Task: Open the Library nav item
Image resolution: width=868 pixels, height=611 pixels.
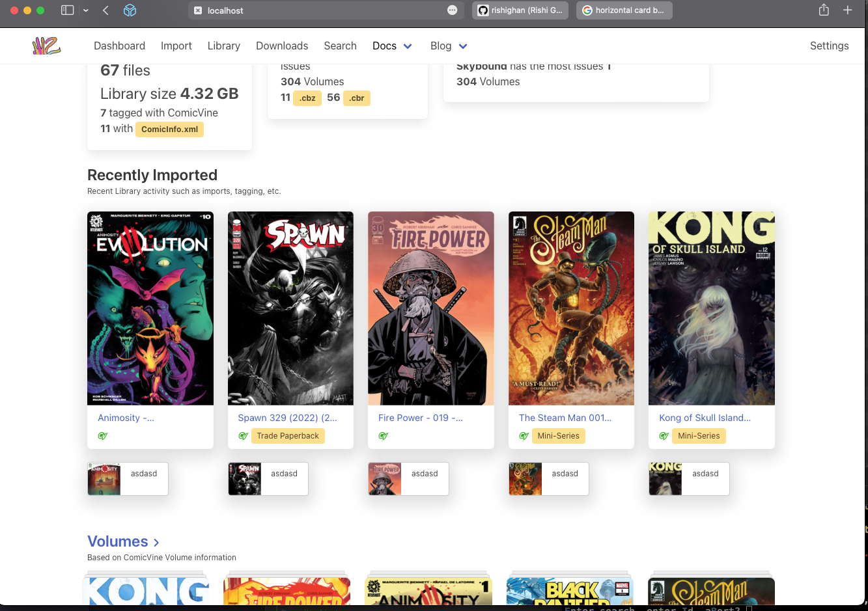Action: [x=223, y=46]
